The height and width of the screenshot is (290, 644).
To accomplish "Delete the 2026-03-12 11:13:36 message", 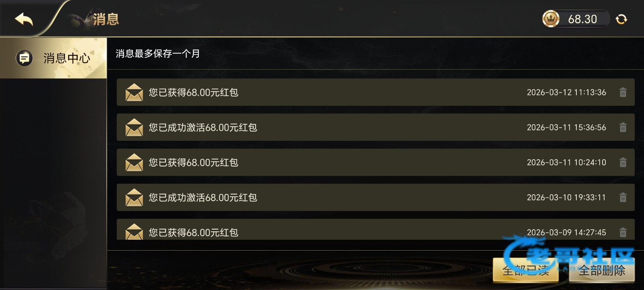I will coord(623,93).
